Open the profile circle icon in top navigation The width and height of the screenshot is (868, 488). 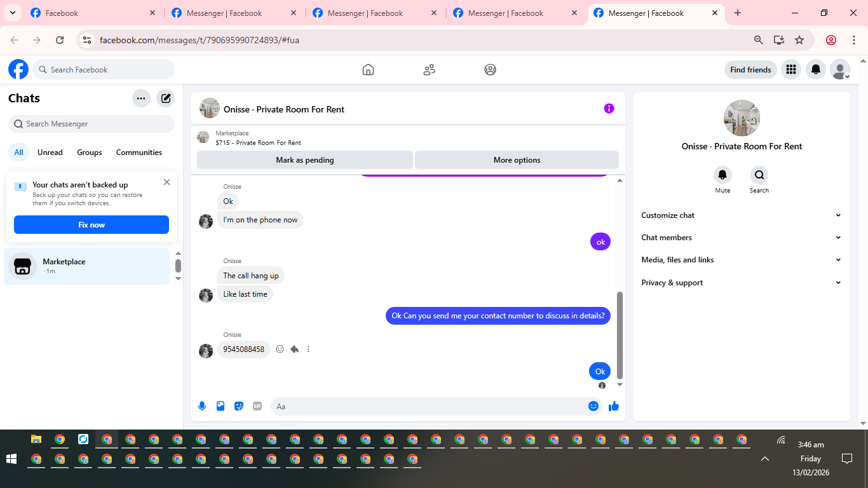pos(490,70)
